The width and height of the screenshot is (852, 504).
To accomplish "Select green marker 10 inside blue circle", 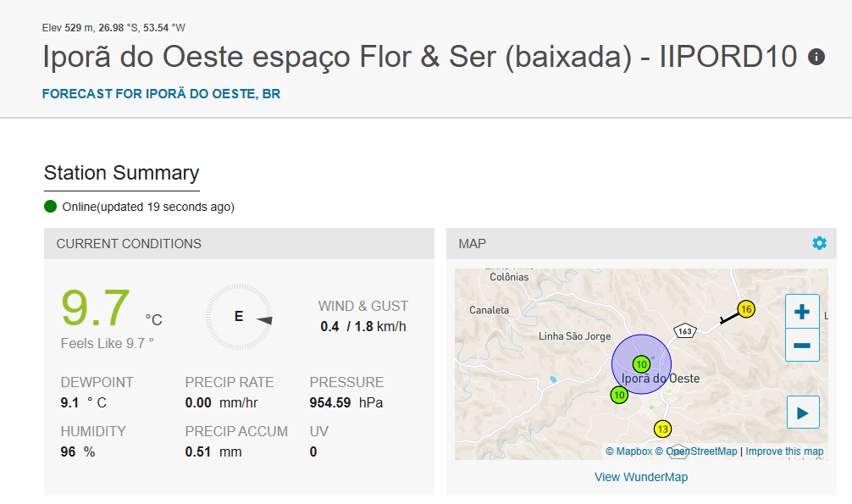I will pos(641,364).
